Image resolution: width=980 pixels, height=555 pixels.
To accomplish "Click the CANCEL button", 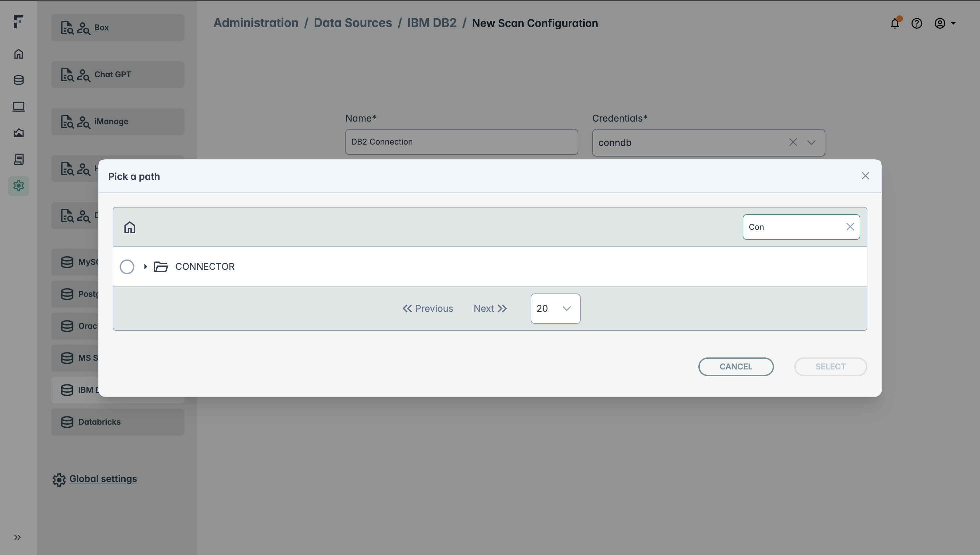I will tap(736, 366).
